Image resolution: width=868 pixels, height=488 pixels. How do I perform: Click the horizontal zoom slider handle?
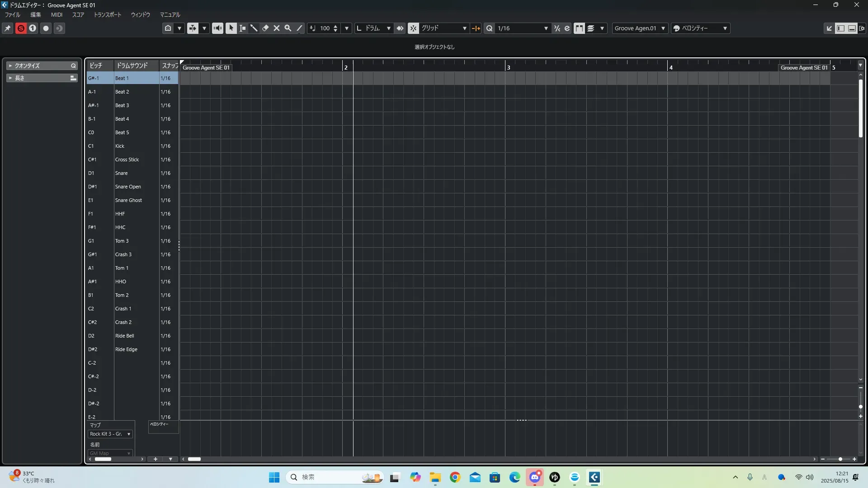tap(840, 459)
